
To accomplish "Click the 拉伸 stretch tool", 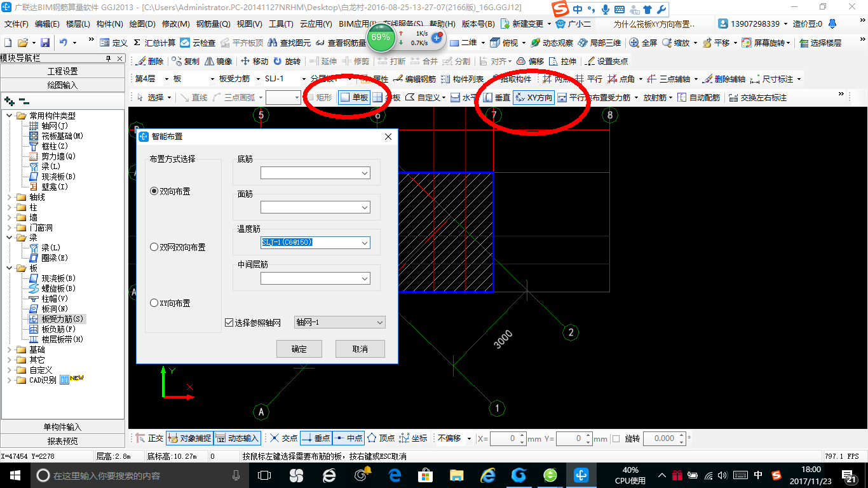I will (x=563, y=62).
